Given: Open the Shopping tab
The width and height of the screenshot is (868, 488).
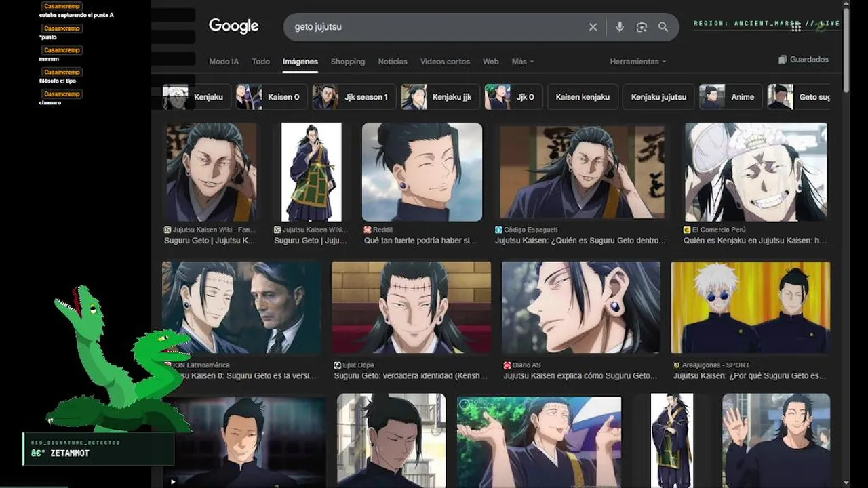Looking at the screenshot, I should click(x=348, y=62).
